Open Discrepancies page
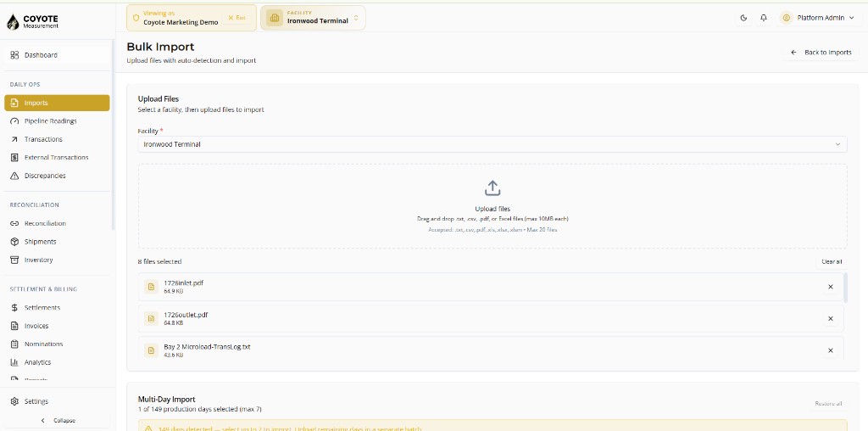Image resolution: width=868 pixels, height=431 pixels. [57, 176]
